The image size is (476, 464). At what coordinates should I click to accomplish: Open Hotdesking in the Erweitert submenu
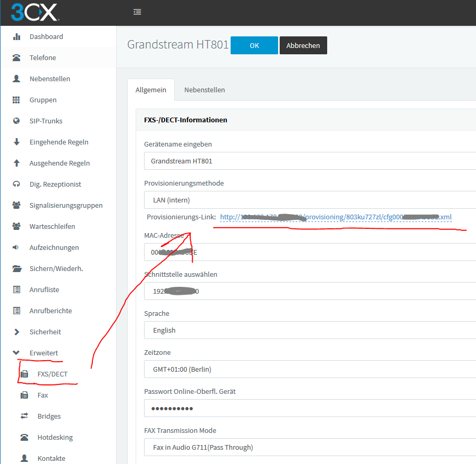(55, 437)
